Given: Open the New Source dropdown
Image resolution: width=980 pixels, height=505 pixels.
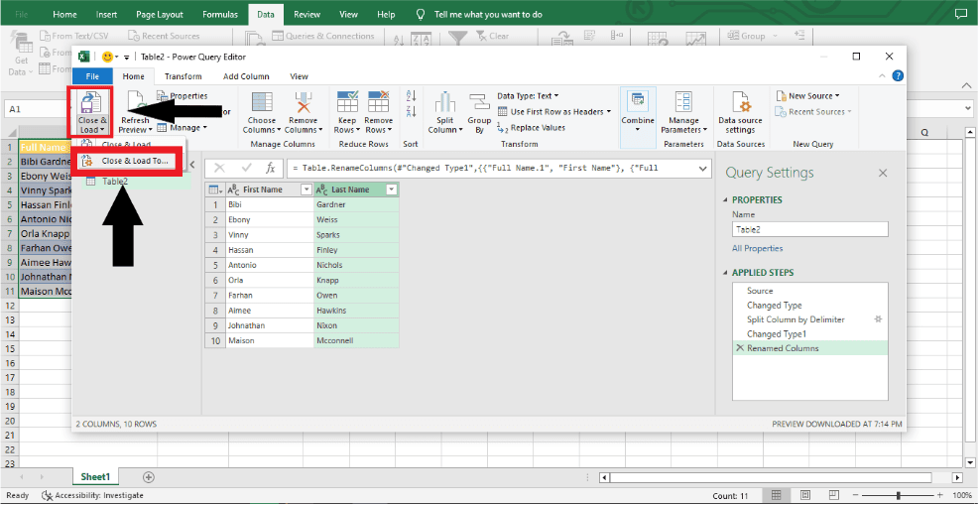Looking at the screenshot, I should 813,96.
